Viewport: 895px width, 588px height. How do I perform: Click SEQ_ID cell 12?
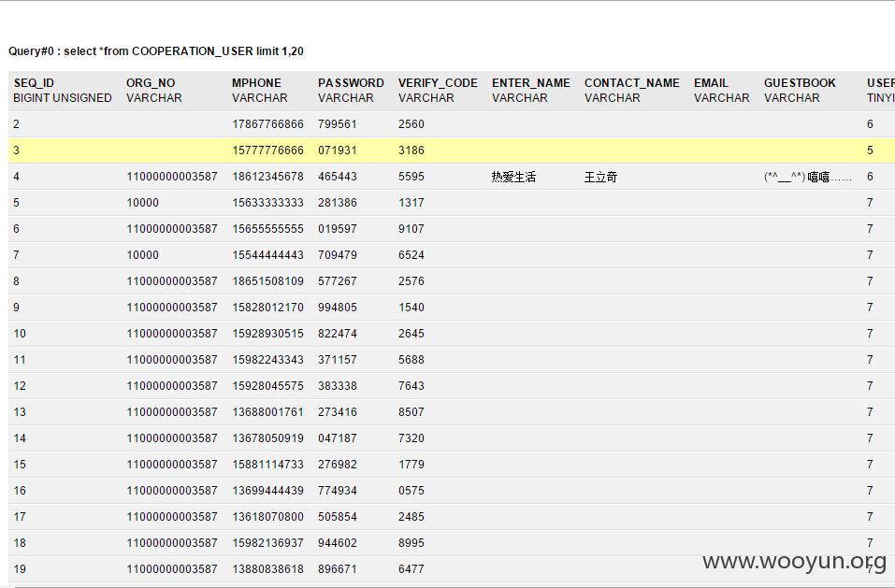[20, 386]
